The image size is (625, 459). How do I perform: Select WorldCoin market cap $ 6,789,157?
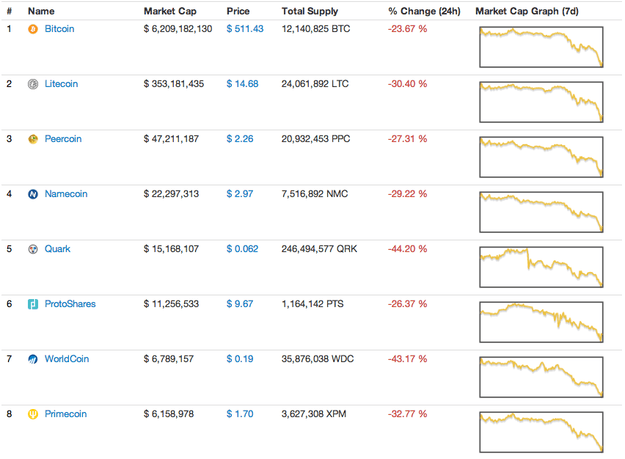[169, 359]
